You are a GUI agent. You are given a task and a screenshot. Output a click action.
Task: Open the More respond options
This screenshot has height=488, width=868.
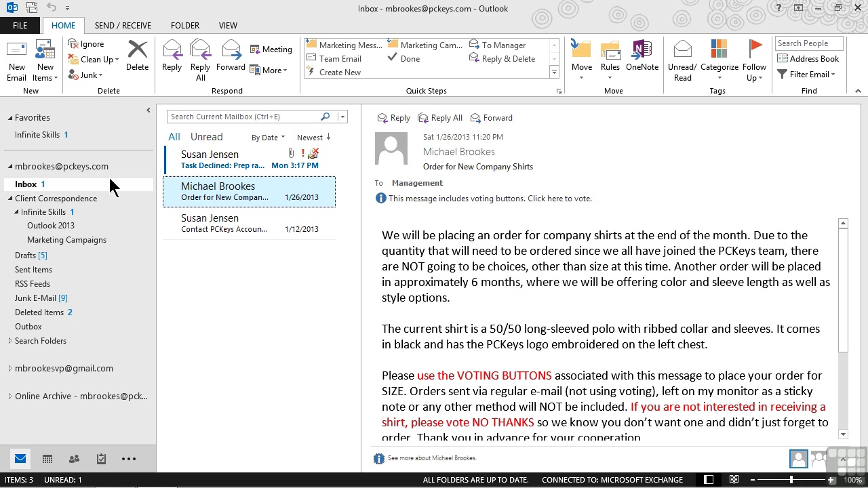269,70
